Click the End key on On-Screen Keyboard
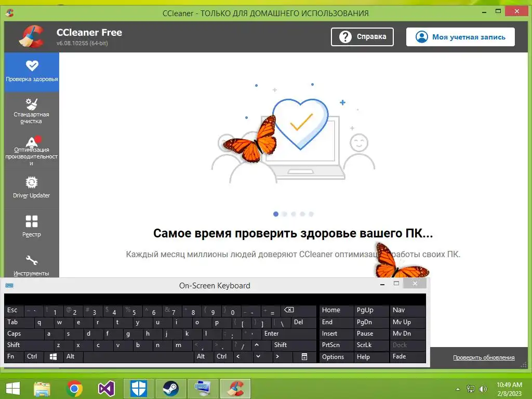Screen dimensions: 532x399 click(336, 322)
